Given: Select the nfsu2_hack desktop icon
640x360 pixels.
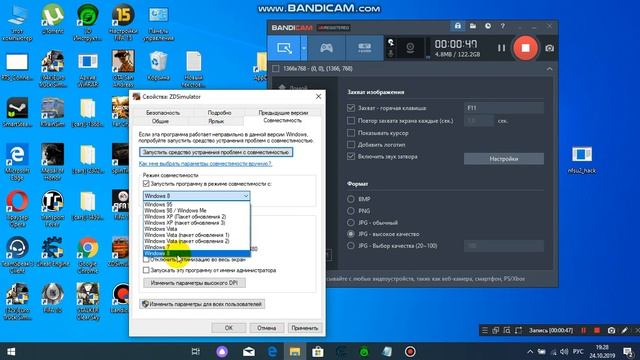Looking at the screenshot, I should point(582,160).
